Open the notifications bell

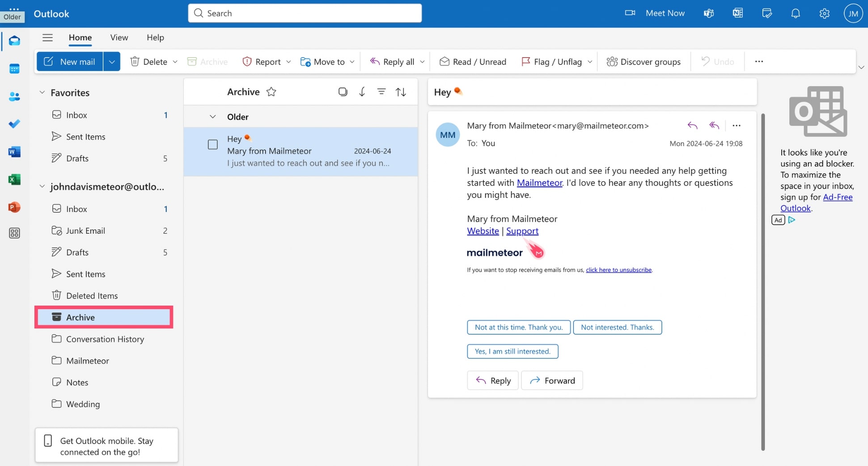pos(795,13)
